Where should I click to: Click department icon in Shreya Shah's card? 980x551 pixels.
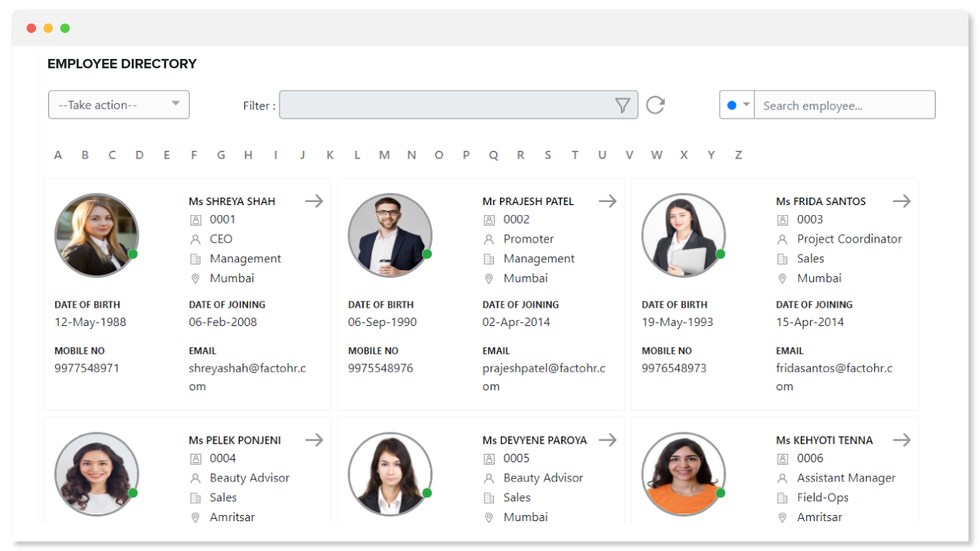195,259
